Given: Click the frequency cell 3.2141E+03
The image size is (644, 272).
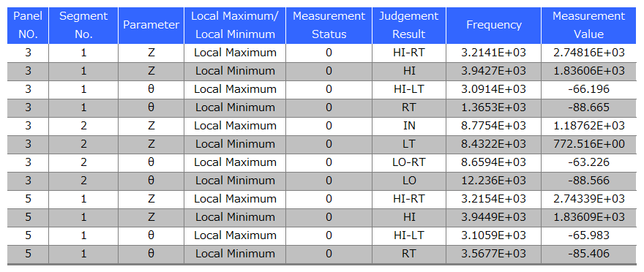Looking at the screenshot, I should pos(494,53).
